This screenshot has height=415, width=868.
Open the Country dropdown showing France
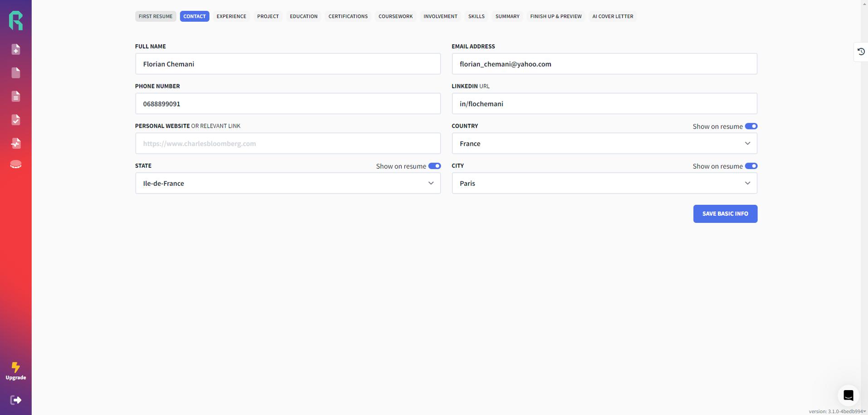pyautogui.click(x=604, y=144)
